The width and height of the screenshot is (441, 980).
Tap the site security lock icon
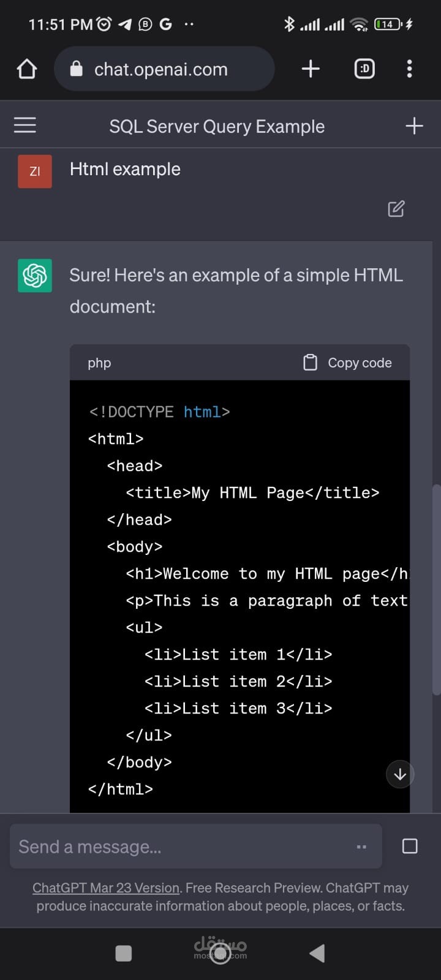point(77,69)
